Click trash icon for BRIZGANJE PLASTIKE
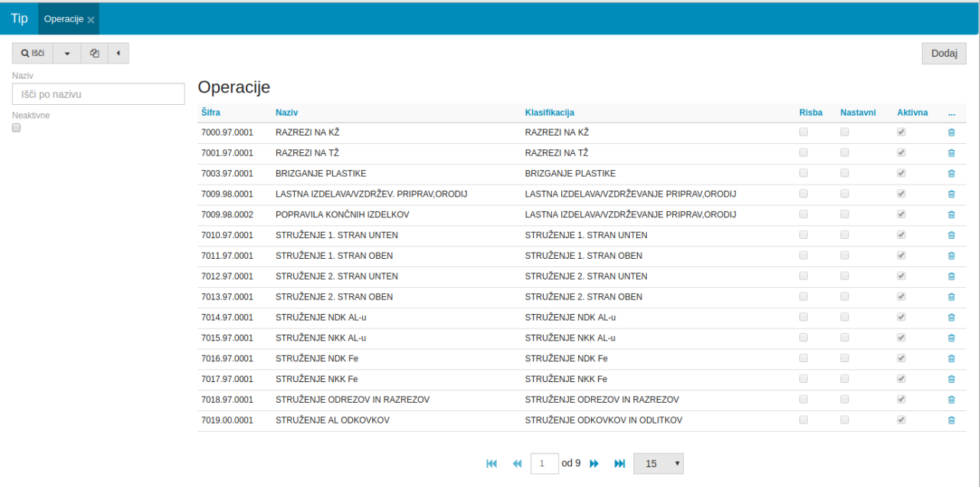The width and height of the screenshot is (980, 487). click(x=951, y=174)
